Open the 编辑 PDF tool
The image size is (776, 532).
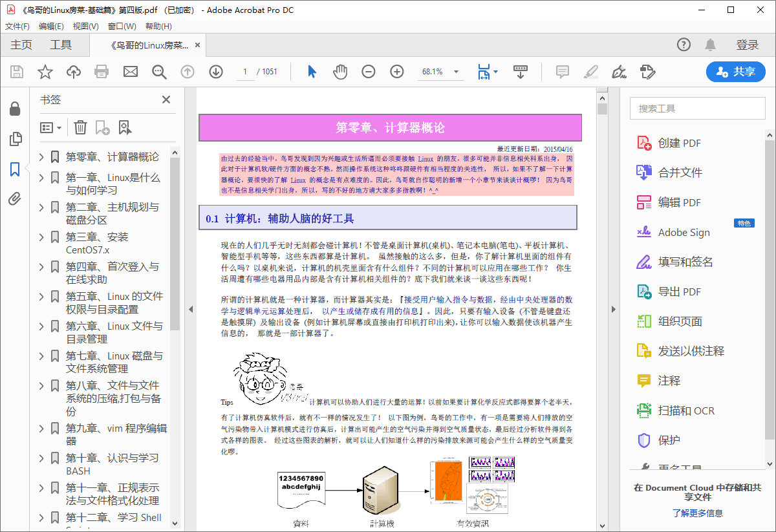[669, 202]
